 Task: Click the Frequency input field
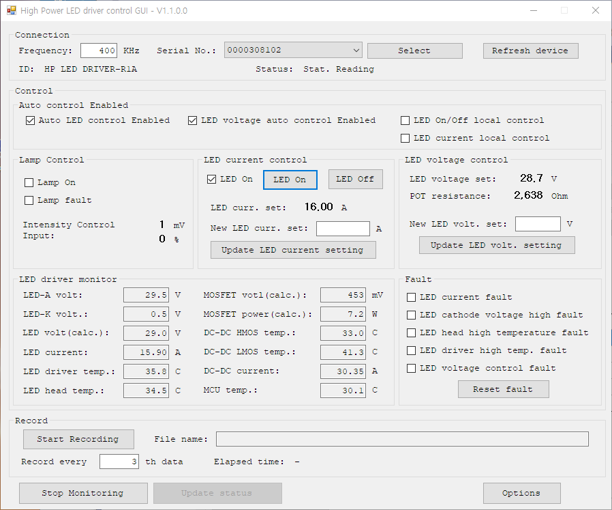98,51
